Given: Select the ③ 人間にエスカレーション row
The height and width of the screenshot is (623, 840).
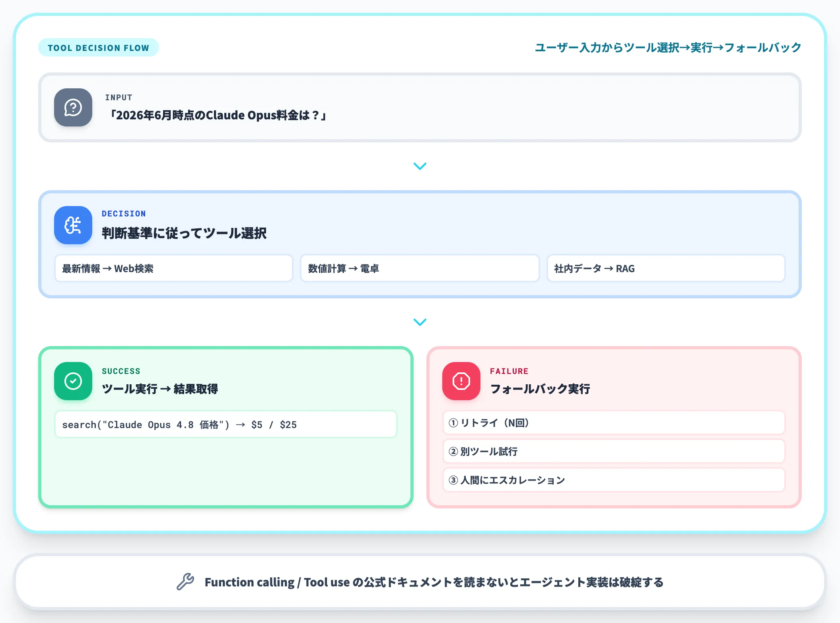Looking at the screenshot, I should click(x=614, y=480).
